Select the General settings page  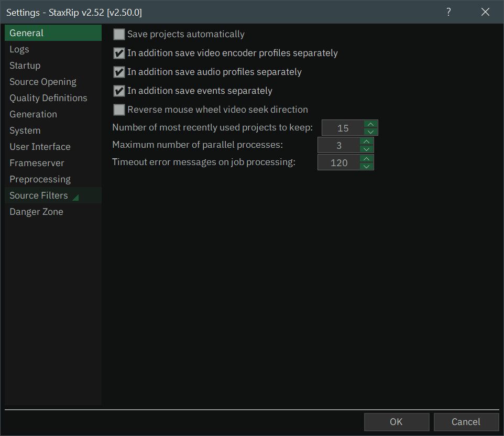(x=53, y=33)
